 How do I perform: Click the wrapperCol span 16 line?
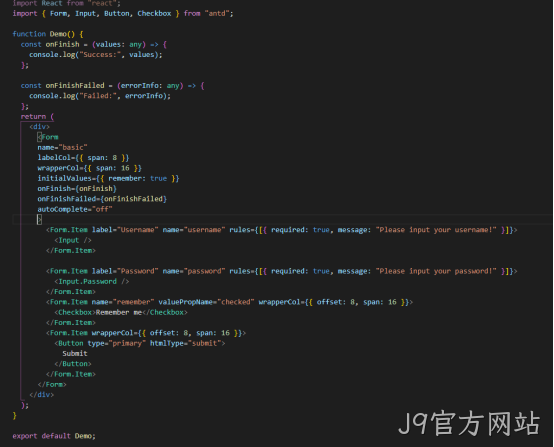click(89, 168)
